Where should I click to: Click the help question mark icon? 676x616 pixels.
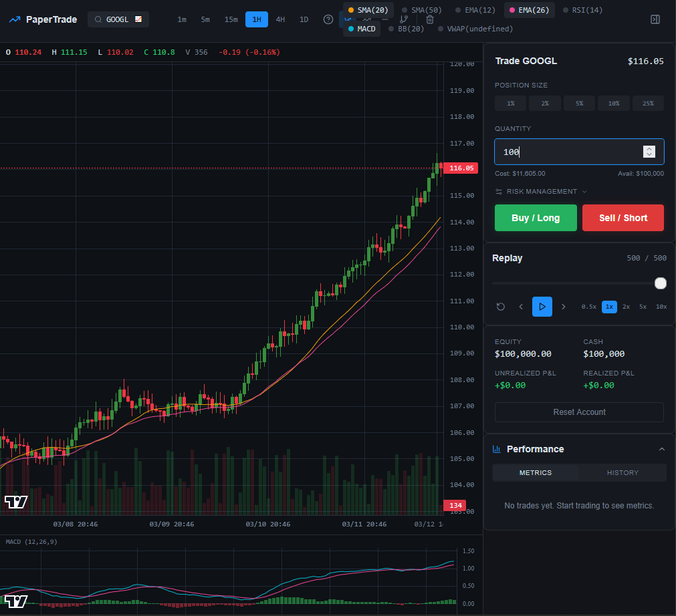[328, 19]
